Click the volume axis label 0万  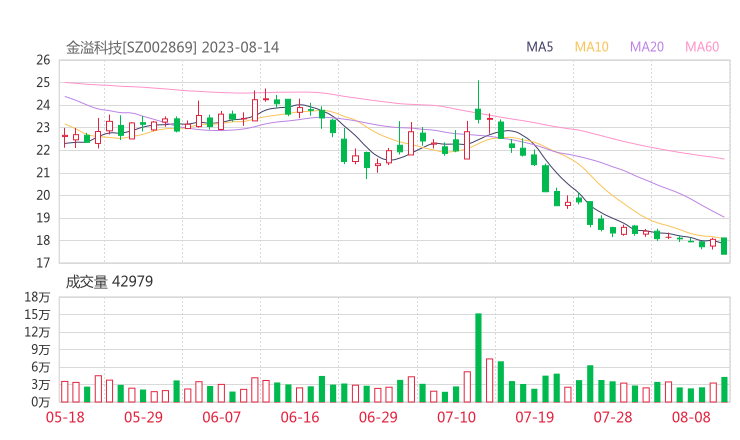(41, 402)
